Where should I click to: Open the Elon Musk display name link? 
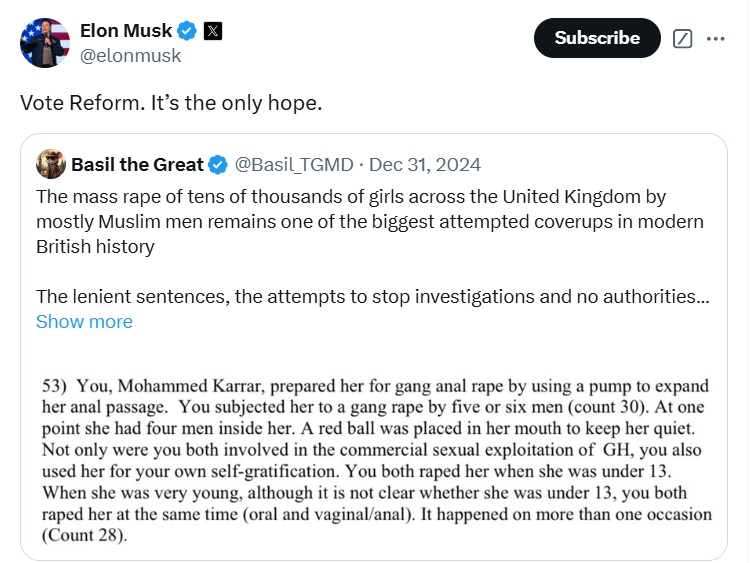click(x=126, y=31)
